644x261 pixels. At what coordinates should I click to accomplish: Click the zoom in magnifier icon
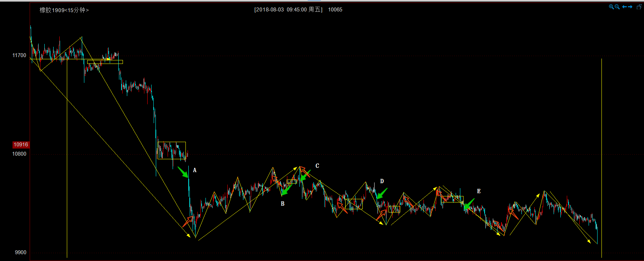point(611,7)
